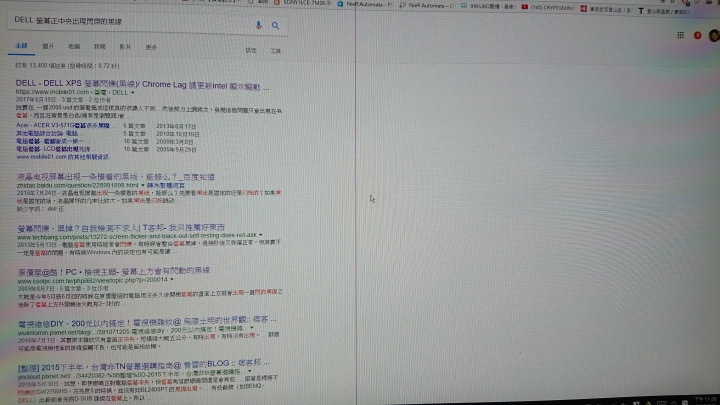The width and height of the screenshot is (720, 405).
Task: Expand the arrow beside the techbang.com URL
Action: [x=260, y=235]
